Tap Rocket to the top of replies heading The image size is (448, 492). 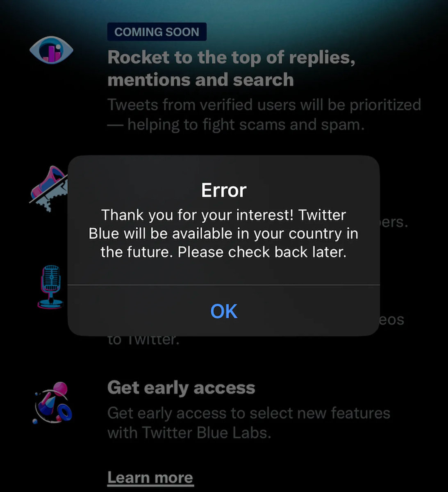click(231, 68)
